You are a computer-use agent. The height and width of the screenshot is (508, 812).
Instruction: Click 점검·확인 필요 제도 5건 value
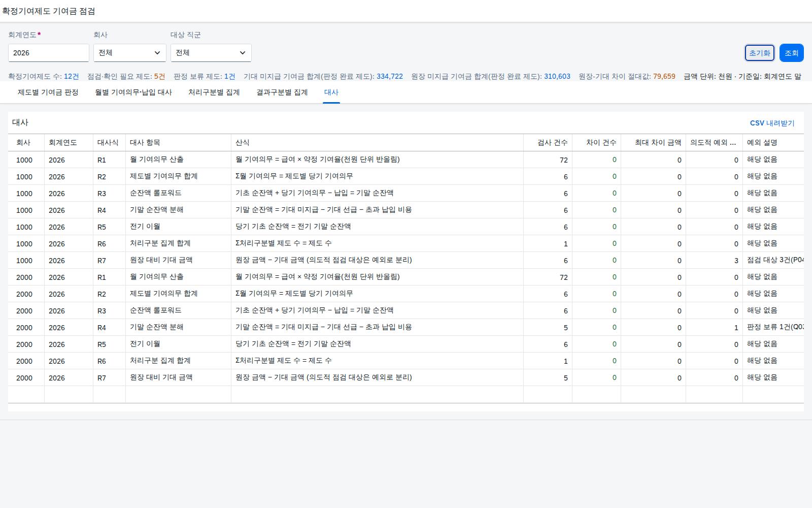coord(160,76)
